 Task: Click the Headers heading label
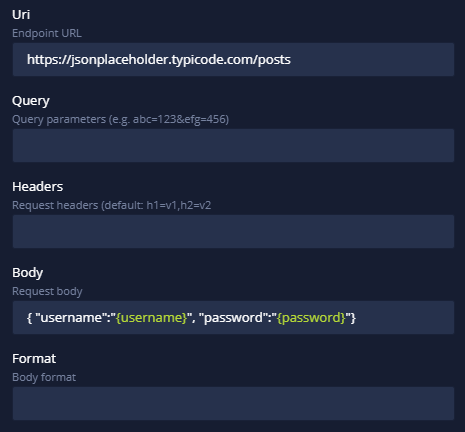[x=37, y=187]
